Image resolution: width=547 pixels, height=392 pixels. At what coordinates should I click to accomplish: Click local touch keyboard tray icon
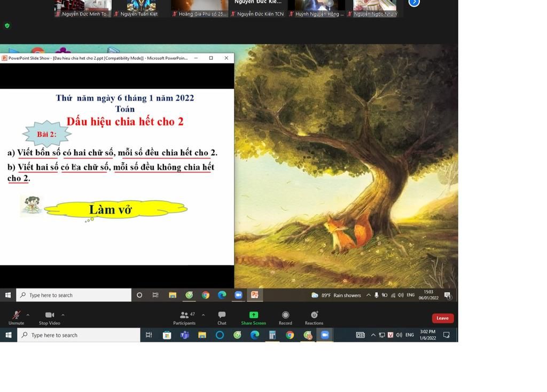coord(361,335)
